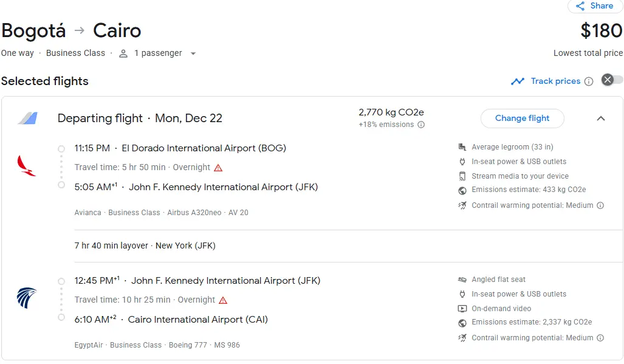Click the $180 lowest total price

coord(601,30)
